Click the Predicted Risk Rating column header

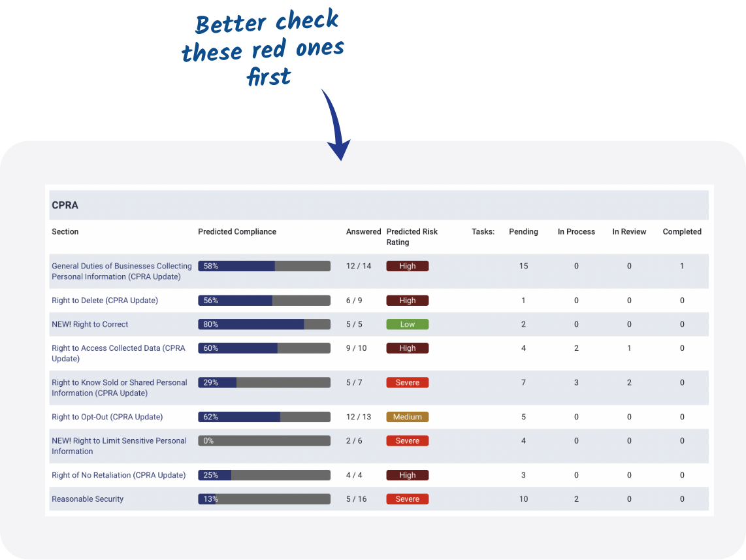click(412, 237)
